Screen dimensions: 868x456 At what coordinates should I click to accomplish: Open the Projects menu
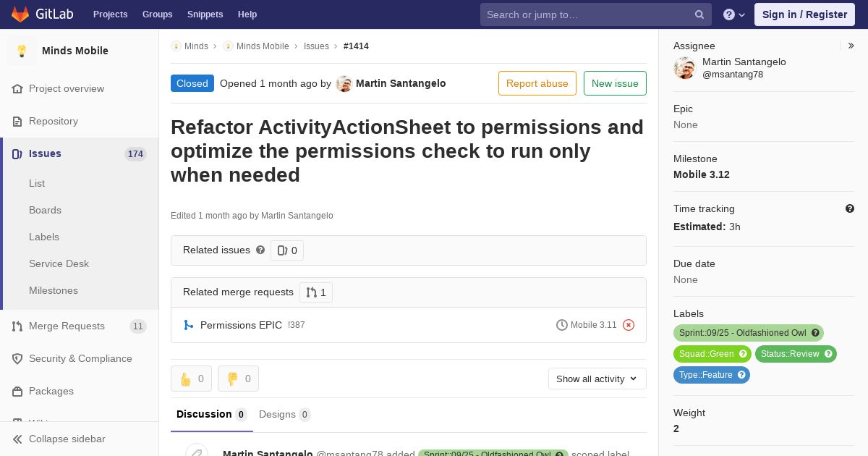[x=111, y=14]
